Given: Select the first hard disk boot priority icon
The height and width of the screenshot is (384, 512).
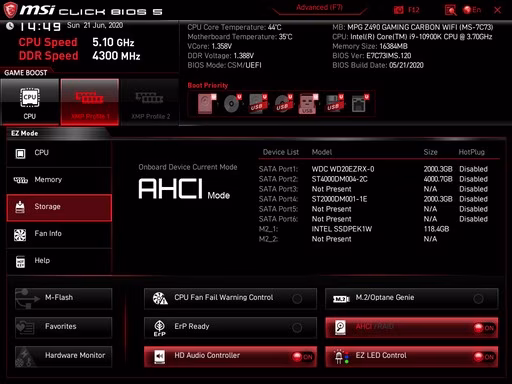Looking at the screenshot, I should pos(207,104).
